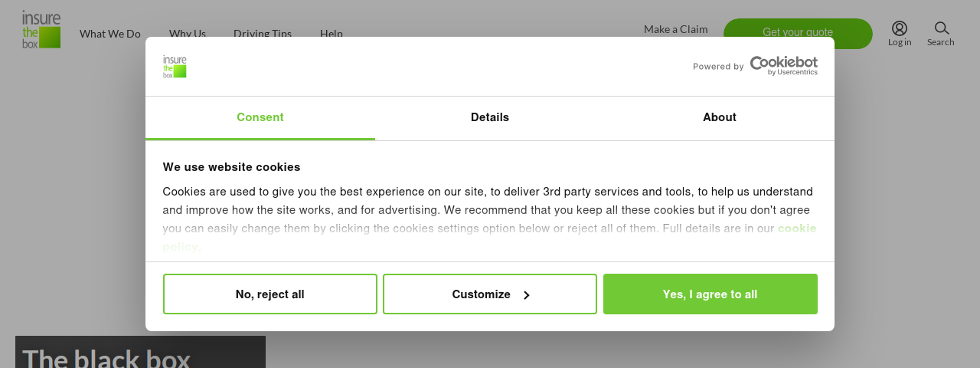Choose Customize cookie settings
Image resolution: width=980 pixels, height=368 pixels.
(x=490, y=294)
